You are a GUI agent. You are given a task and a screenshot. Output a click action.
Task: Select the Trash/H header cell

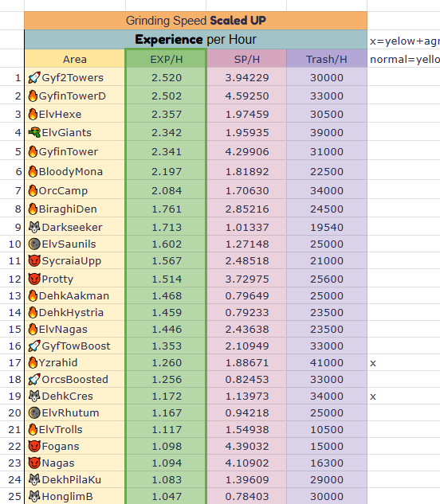coord(327,59)
